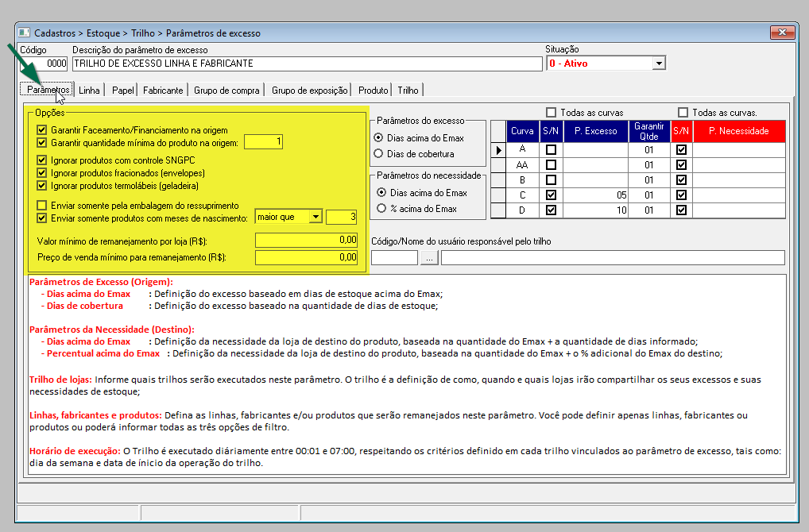Check the blue S/N excess box for curve A
Screen dimensions: 809x532
tap(551, 150)
